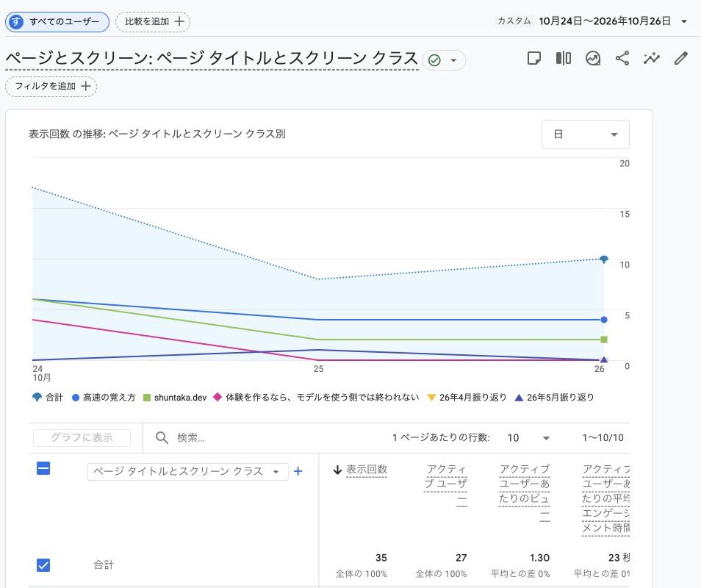Click 比較を追加 button
Viewport: 701px width, 588px height.
[x=153, y=21]
